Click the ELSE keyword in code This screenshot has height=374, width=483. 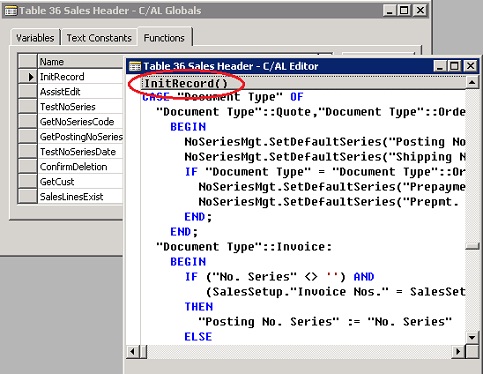pyautogui.click(x=198, y=337)
